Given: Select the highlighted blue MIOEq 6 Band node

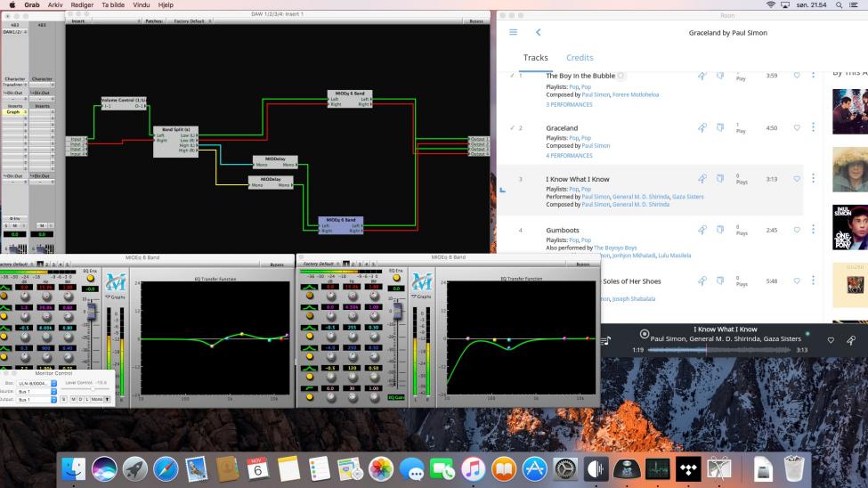Looking at the screenshot, I should (340, 225).
